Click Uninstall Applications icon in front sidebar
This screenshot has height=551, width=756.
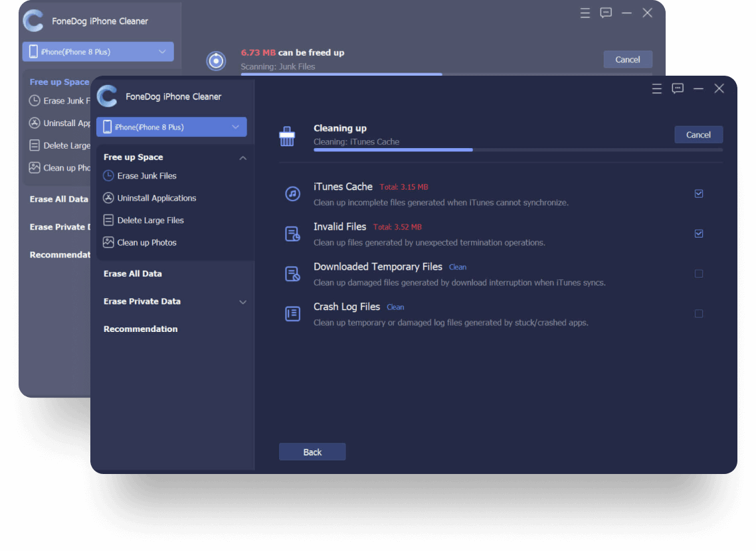coord(108,198)
